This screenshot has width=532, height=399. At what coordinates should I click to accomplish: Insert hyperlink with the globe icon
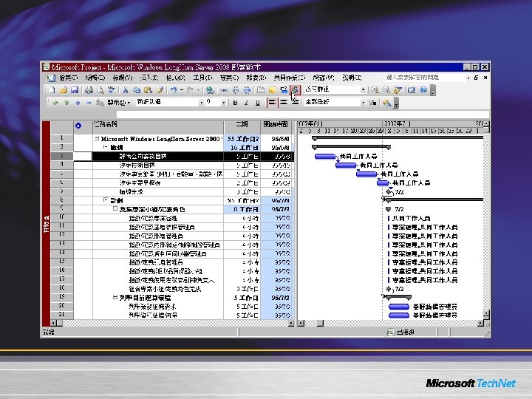tap(210, 90)
